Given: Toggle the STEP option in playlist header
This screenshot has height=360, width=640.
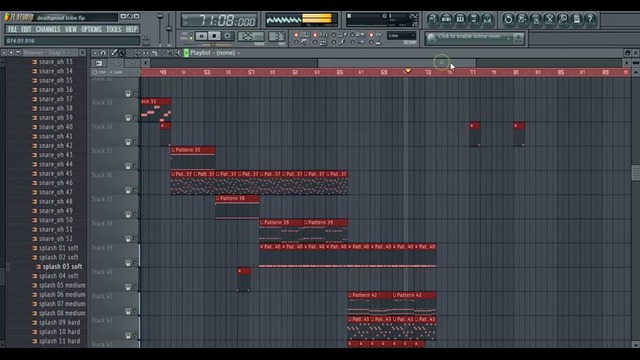Looking at the screenshot, I should pyautogui.click(x=99, y=72).
